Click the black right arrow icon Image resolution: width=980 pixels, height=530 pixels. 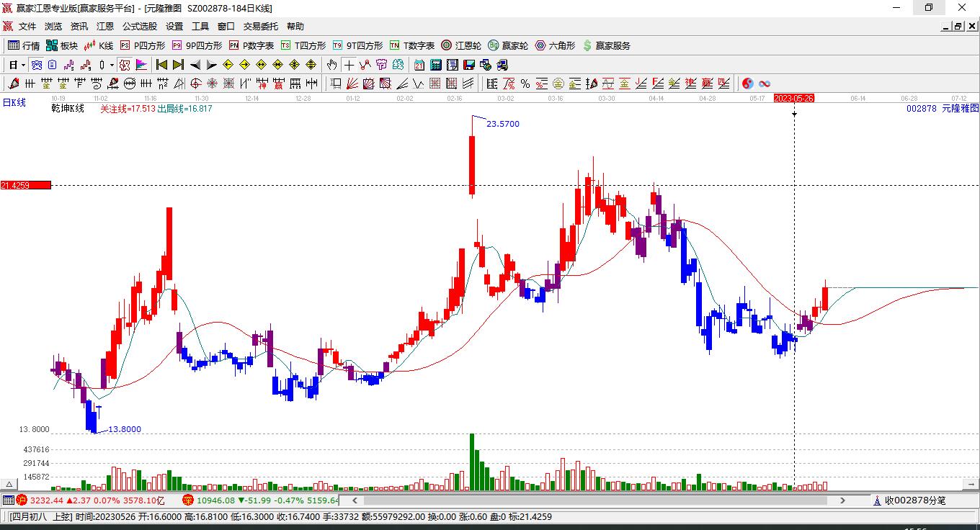[x=211, y=65]
